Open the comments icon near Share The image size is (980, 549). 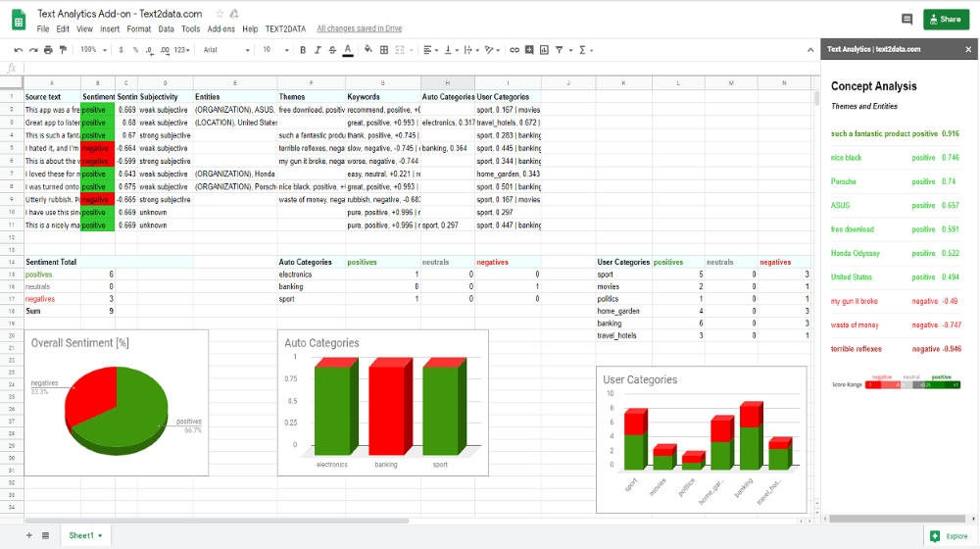click(906, 20)
